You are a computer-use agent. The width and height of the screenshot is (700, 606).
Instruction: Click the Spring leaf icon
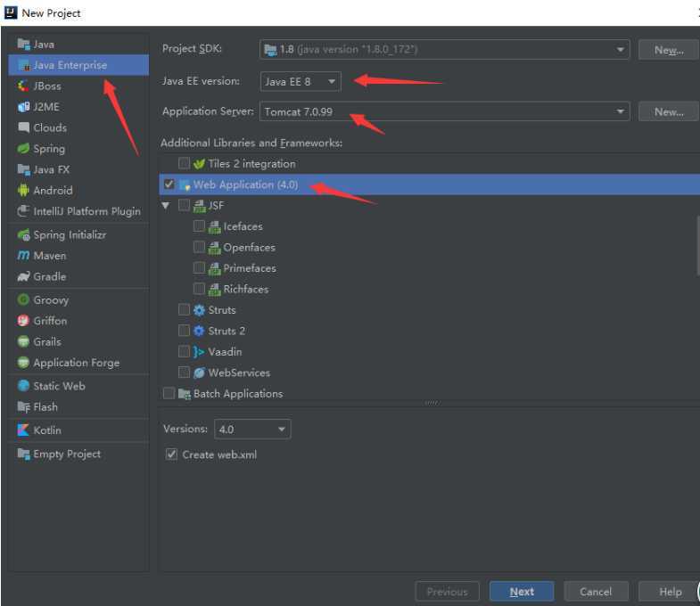click(23, 149)
